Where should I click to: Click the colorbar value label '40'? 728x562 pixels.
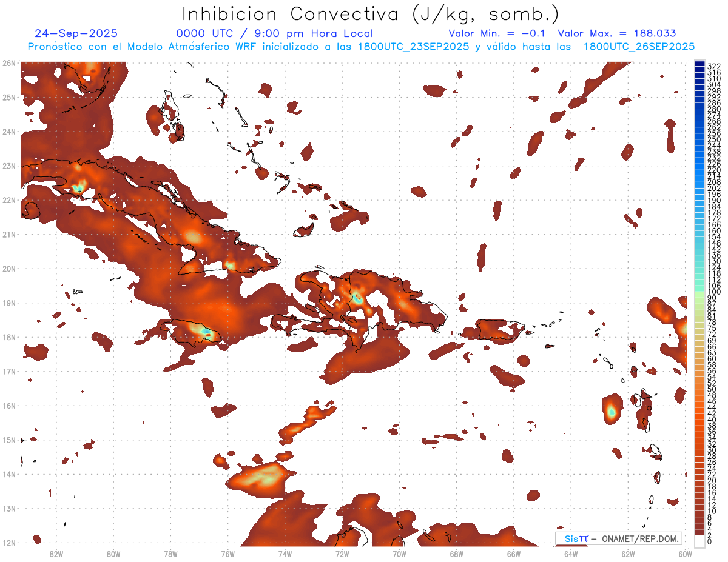[712, 420]
